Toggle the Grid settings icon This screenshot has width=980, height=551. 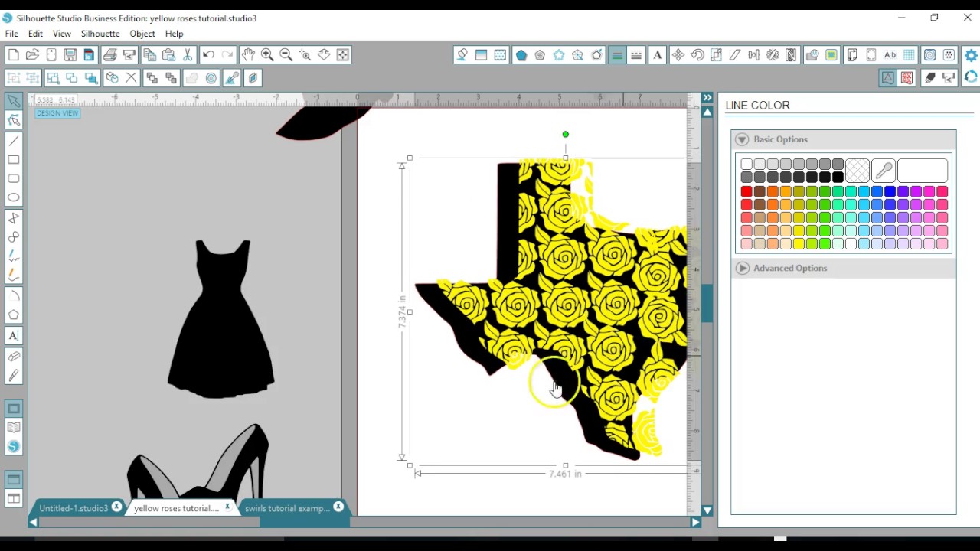909,55
